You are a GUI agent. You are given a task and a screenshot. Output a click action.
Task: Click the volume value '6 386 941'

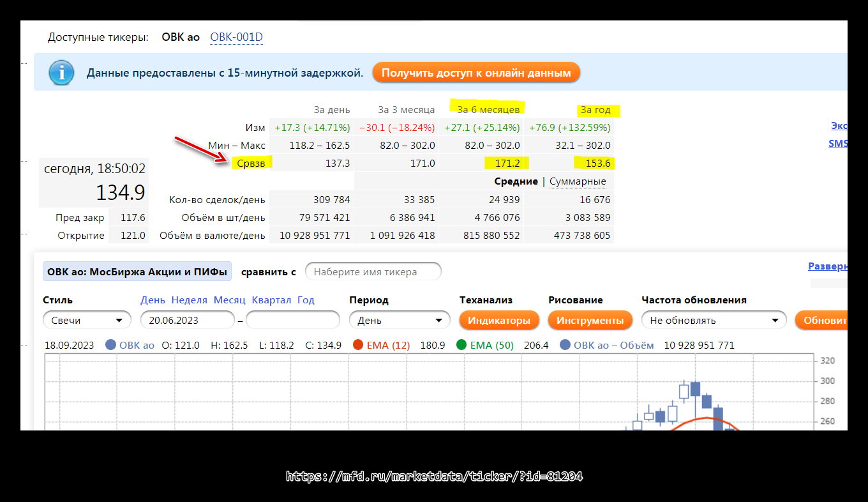click(413, 218)
